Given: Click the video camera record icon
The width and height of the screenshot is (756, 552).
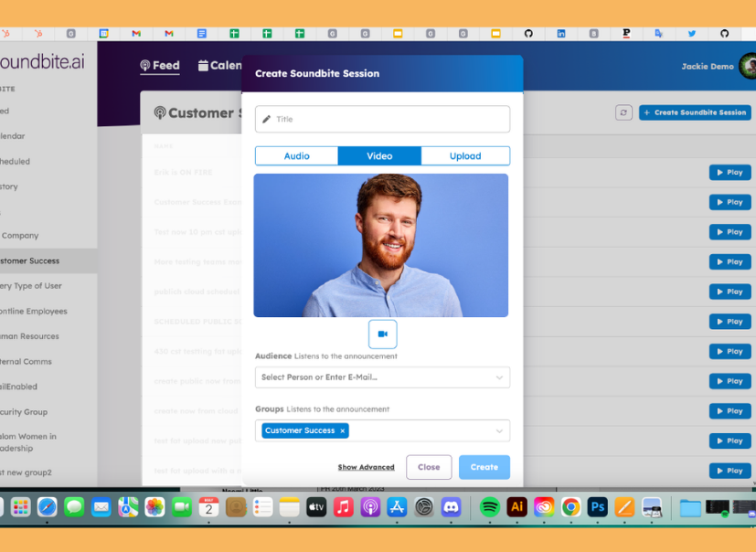Looking at the screenshot, I should (382, 334).
